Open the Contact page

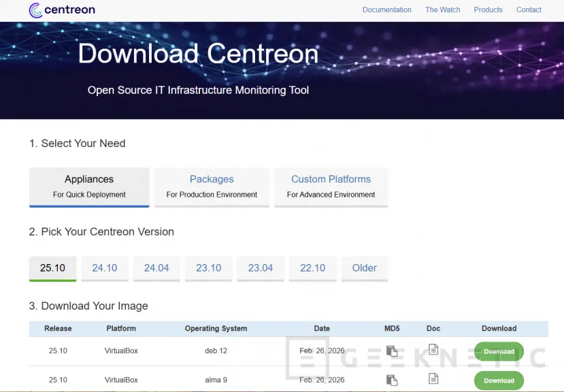[529, 10]
